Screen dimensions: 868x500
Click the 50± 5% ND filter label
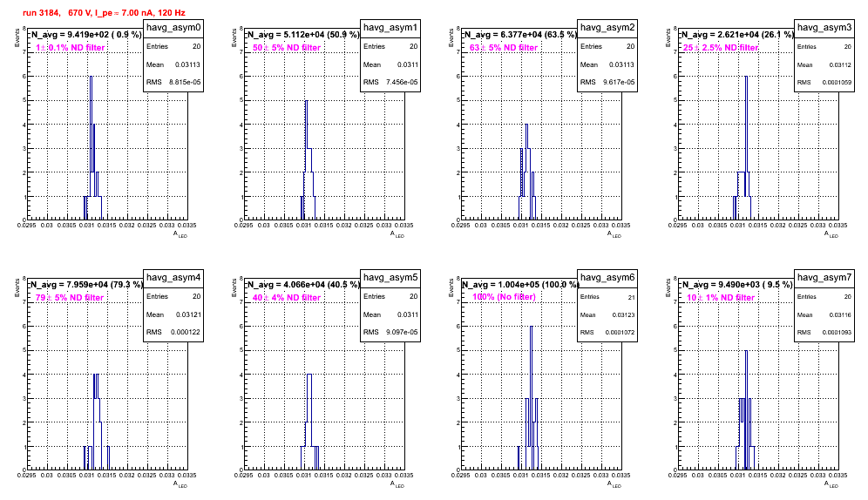pos(287,48)
